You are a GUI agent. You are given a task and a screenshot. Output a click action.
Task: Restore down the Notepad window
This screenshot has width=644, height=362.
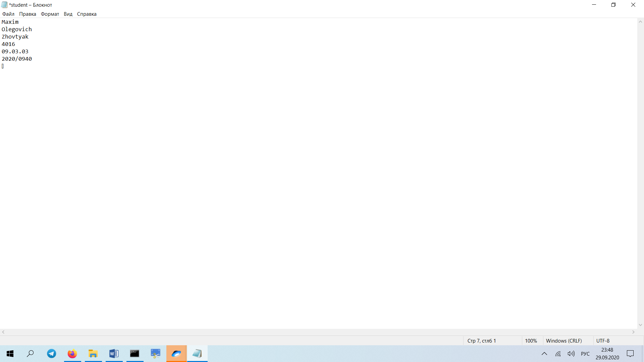point(613,5)
